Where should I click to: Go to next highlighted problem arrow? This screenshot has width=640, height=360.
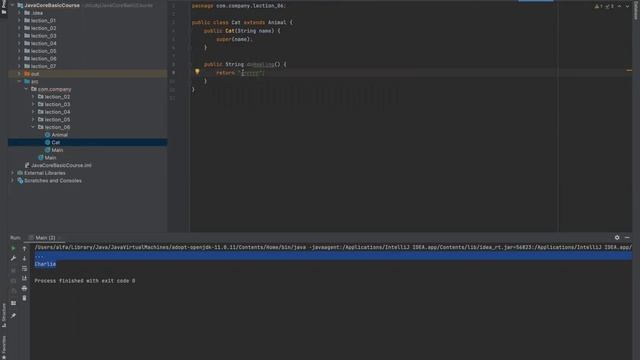[x=627, y=6]
